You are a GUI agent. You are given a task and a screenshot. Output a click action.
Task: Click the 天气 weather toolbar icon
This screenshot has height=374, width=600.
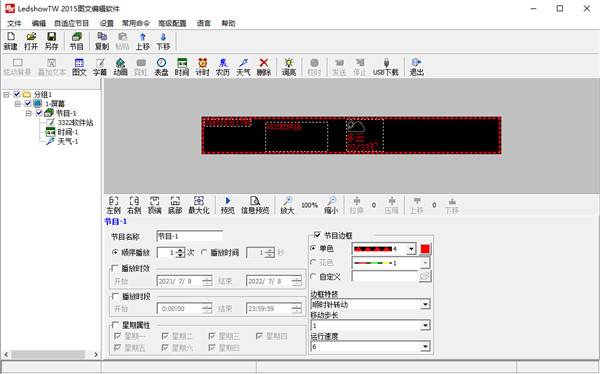(x=243, y=67)
